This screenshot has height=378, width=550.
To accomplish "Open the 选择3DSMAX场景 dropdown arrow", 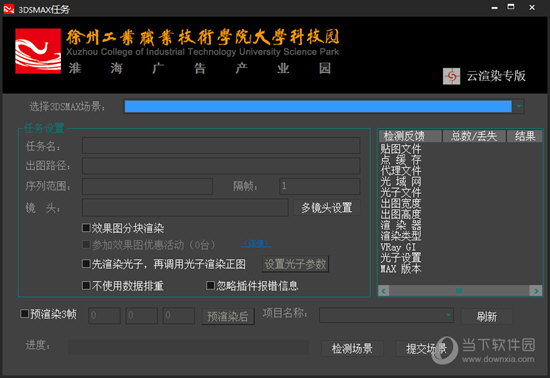I will click(518, 106).
